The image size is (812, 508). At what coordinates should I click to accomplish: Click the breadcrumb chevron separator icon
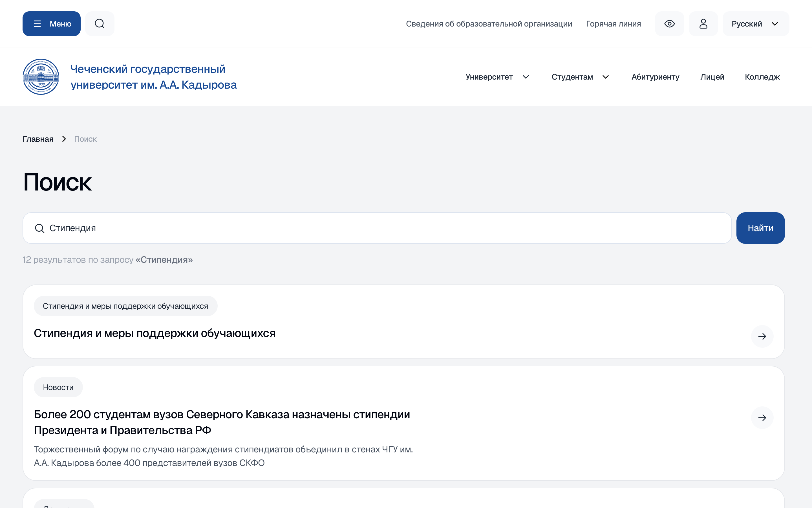point(64,139)
